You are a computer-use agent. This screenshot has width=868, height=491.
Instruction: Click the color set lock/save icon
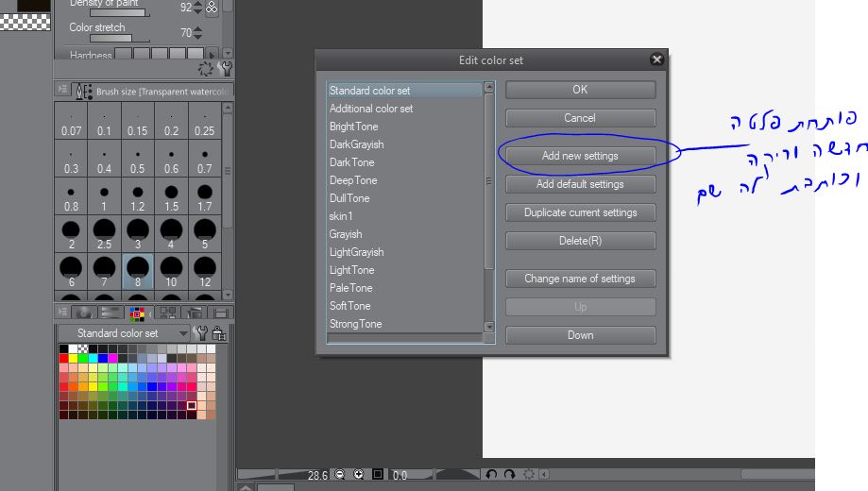pyautogui.click(x=219, y=332)
